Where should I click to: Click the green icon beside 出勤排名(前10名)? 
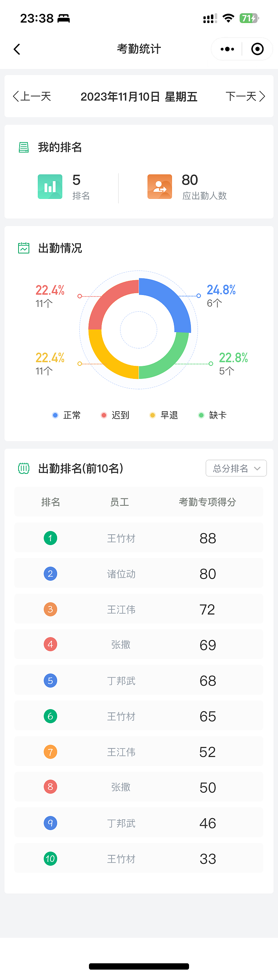(24, 469)
